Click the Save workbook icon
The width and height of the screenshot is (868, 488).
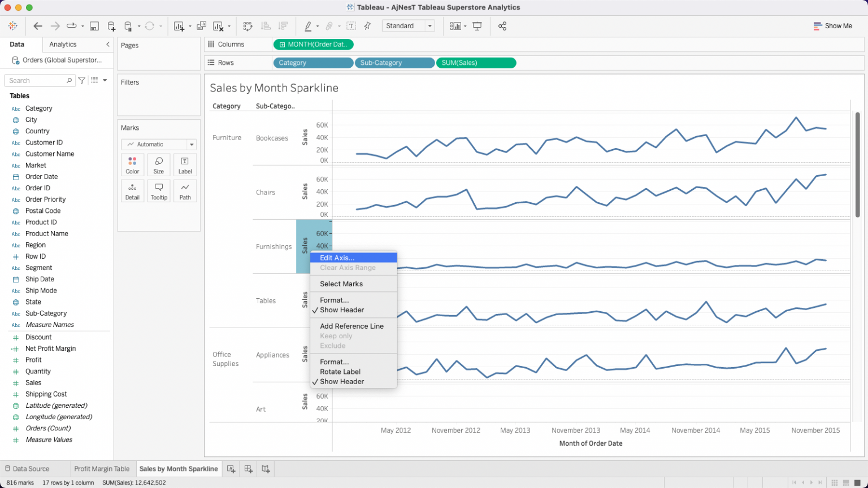pos(94,26)
